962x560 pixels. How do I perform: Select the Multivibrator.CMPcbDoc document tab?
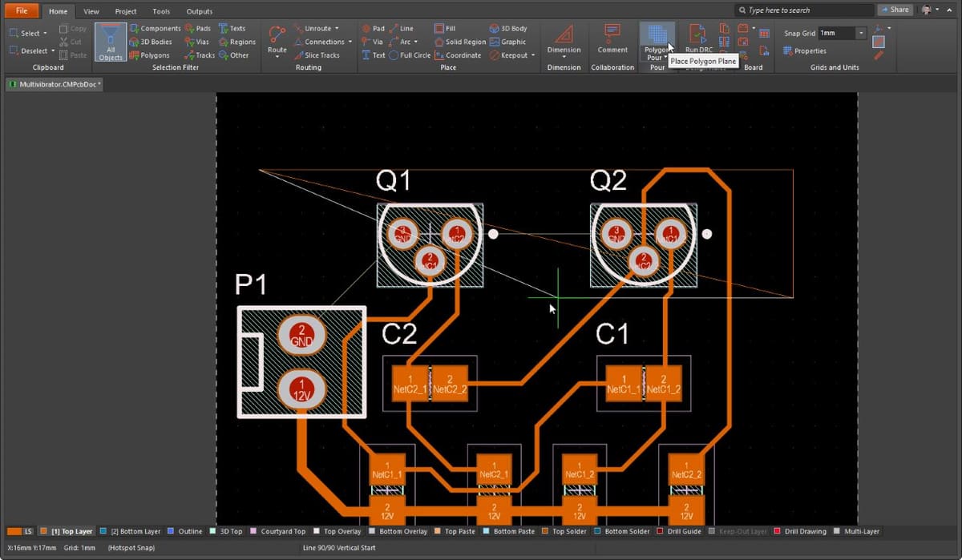tap(55, 83)
